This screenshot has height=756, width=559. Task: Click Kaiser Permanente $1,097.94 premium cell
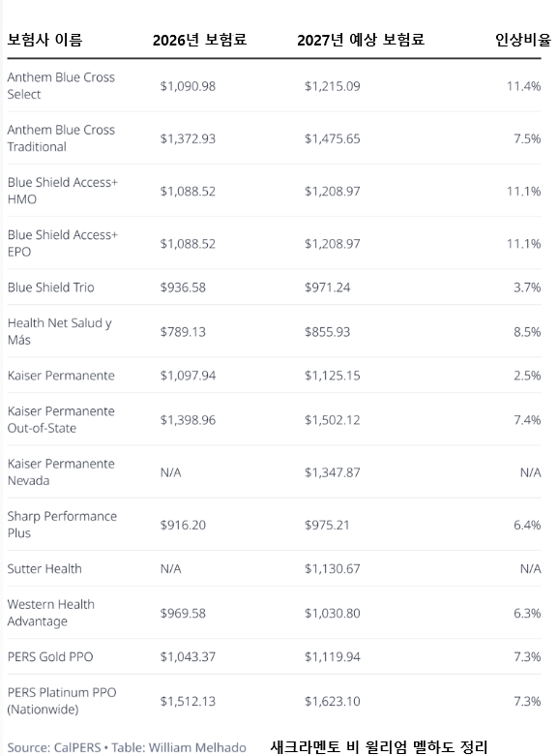tap(188, 376)
